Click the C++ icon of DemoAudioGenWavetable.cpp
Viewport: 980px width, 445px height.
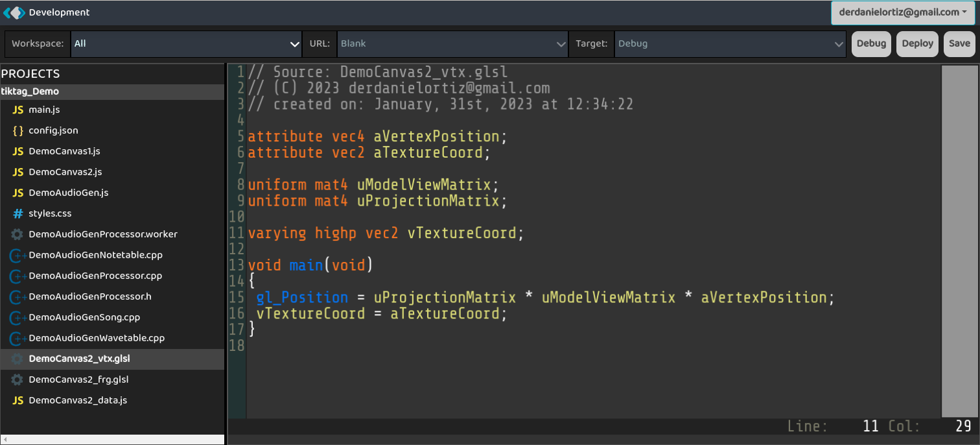click(18, 338)
